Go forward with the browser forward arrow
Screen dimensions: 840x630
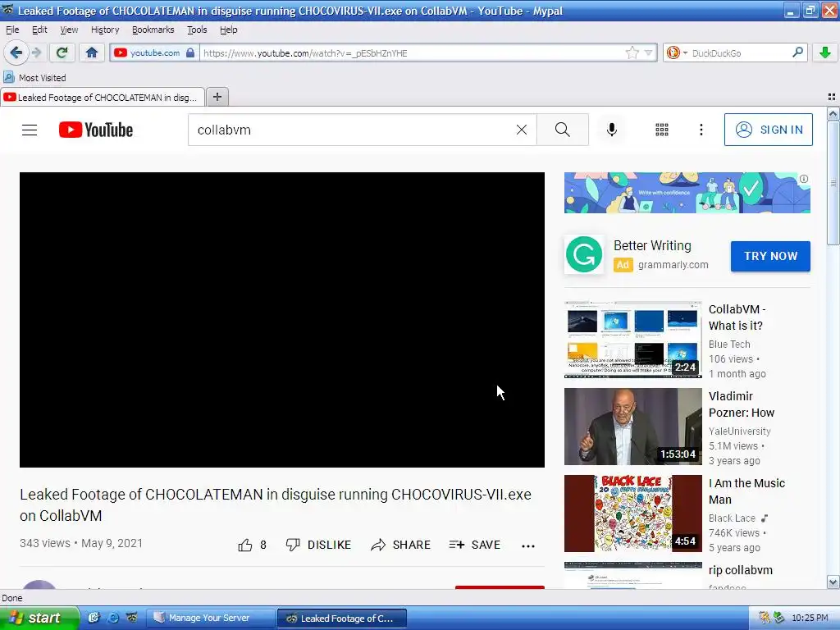36,52
